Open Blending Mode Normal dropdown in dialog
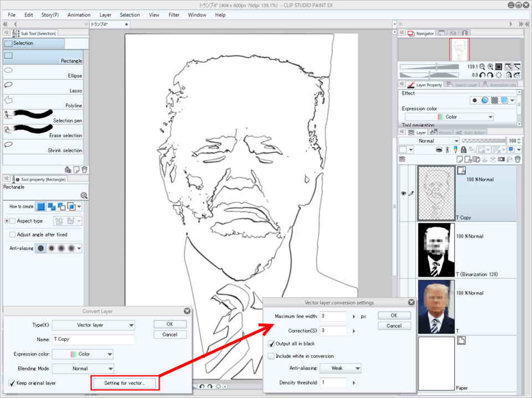Viewport: 532px width, 398px height. point(83,369)
